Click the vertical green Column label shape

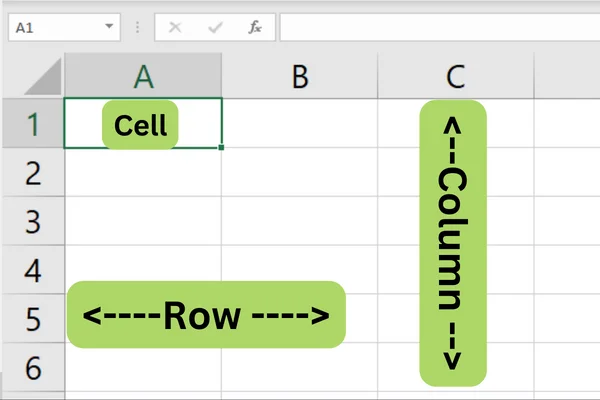pos(453,243)
